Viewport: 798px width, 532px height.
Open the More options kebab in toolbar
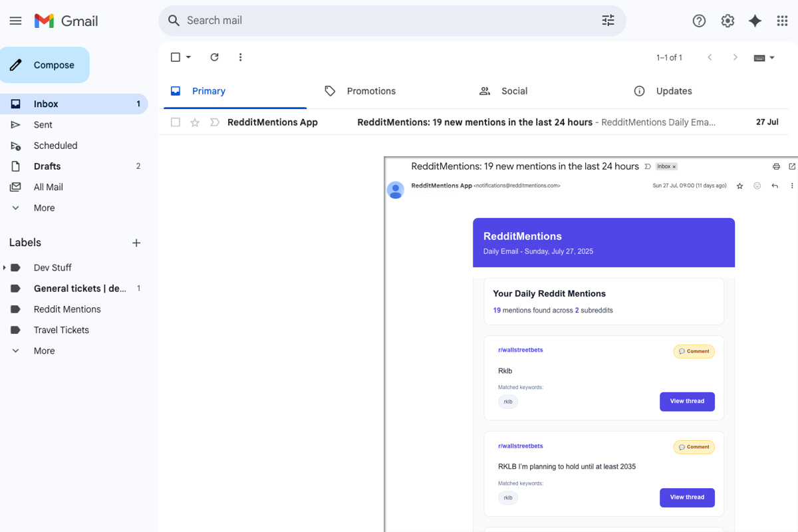click(240, 57)
